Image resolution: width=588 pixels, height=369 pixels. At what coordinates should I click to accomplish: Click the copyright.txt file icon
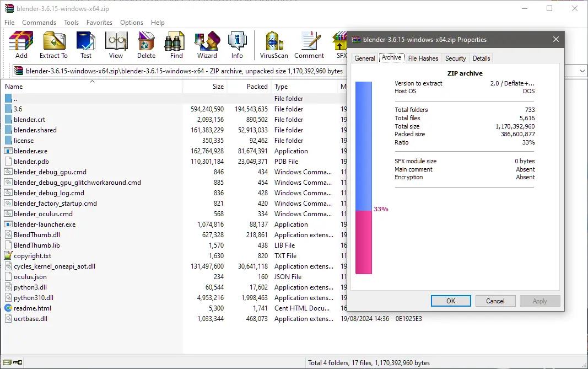pyautogui.click(x=8, y=255)
